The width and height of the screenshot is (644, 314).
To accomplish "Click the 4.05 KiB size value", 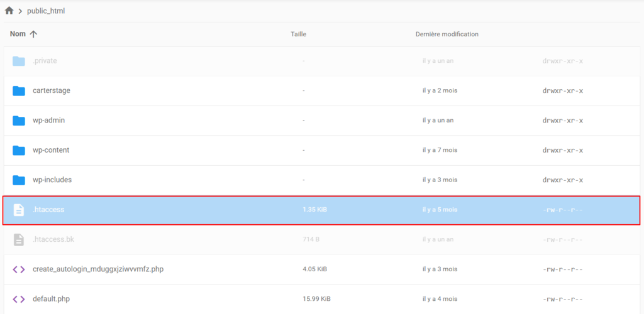I will pos(314,269).
